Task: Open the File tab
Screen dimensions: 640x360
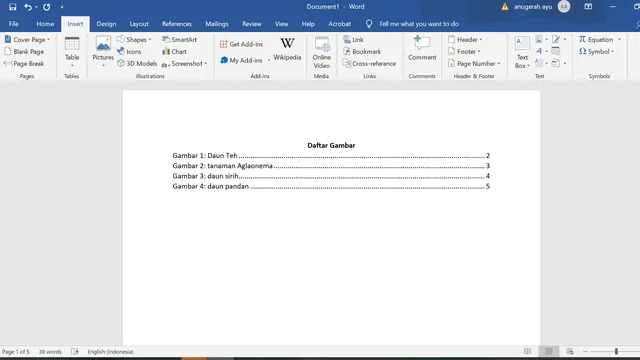Action: point(13,24)
